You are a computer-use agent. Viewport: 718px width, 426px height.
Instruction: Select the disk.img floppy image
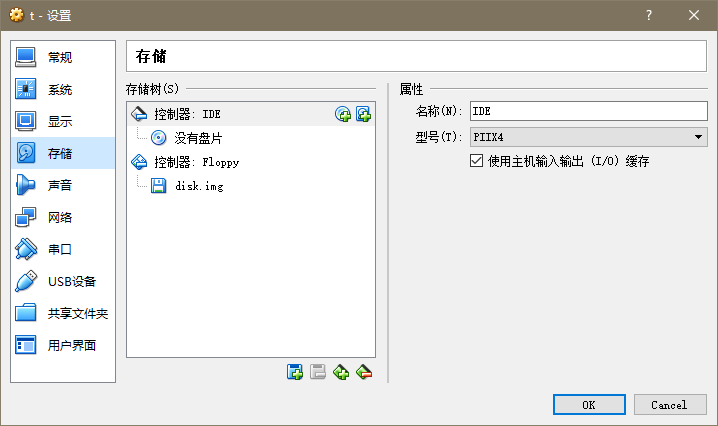point(198,185)
